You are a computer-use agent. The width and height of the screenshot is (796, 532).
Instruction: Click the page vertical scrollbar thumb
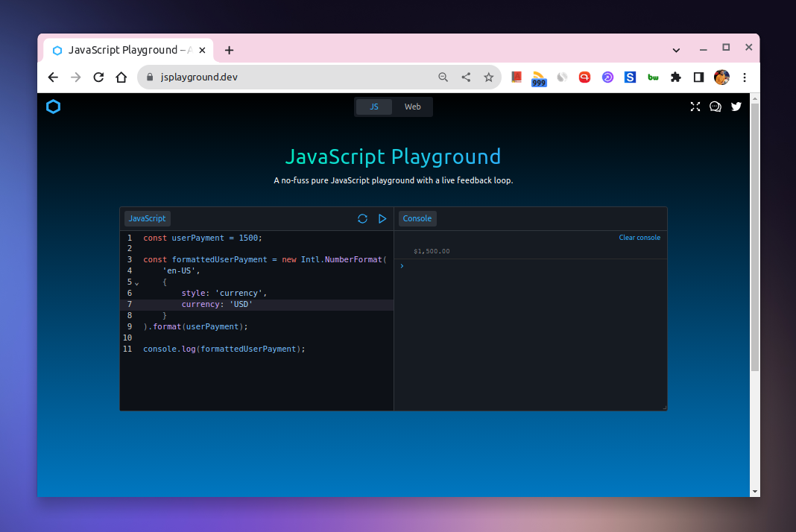(755, 237)
